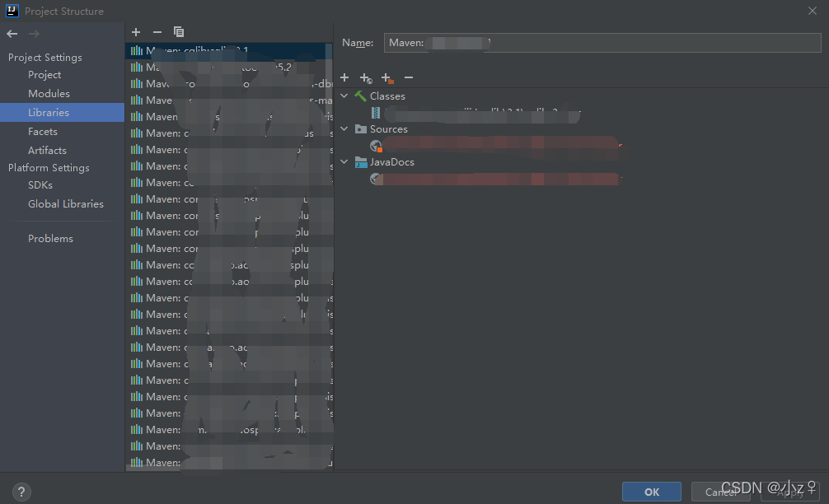
Task: Go forward with the right arrow
Action: coord(35,34)
